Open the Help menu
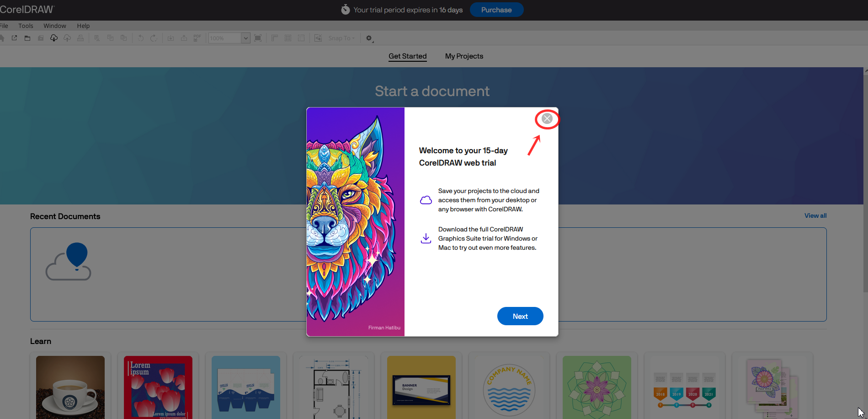Image resolution: width=868 pixels, height=419 pixels. (83, 26)
